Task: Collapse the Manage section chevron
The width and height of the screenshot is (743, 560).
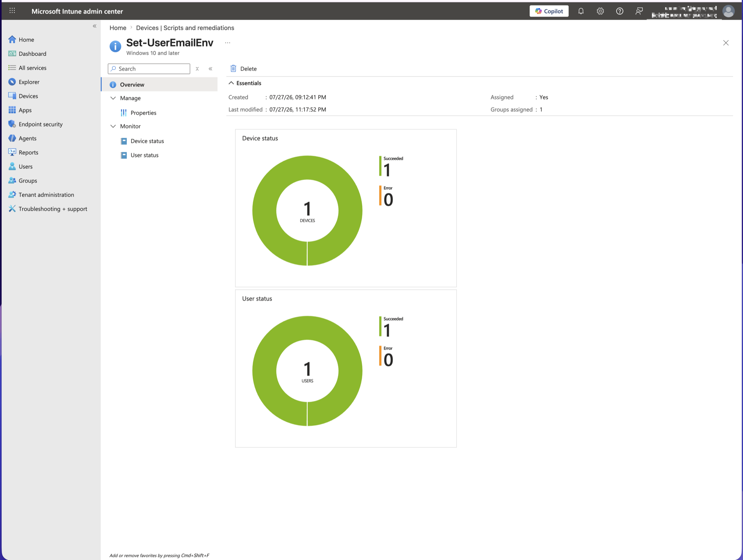Action: (x=113, y=98)
